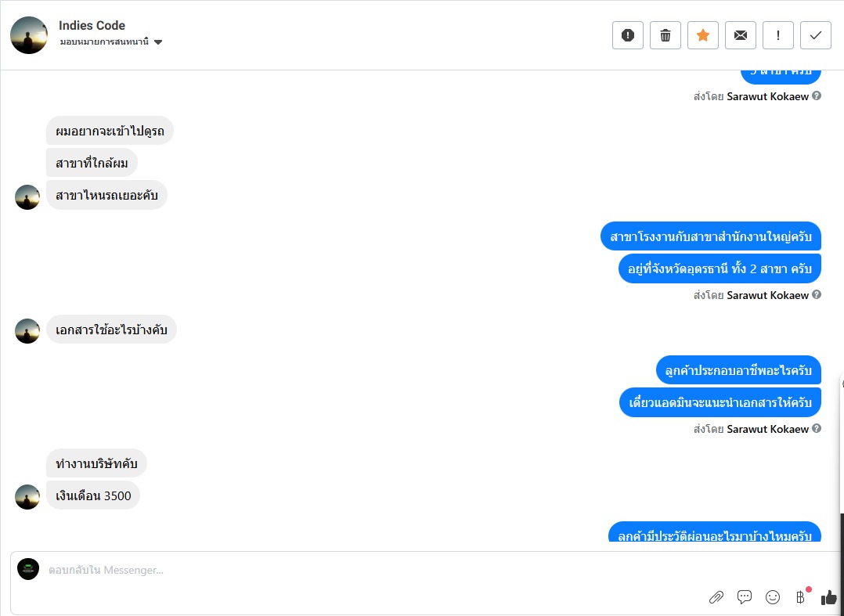Viewport: 844px width, 616px height.
Task: Delete conversation with the trash icon
Action: [x=665, y=35]
